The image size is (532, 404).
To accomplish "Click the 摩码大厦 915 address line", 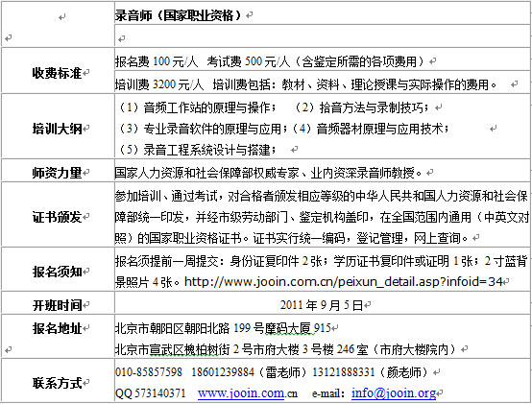I will [x=223, y=328].
